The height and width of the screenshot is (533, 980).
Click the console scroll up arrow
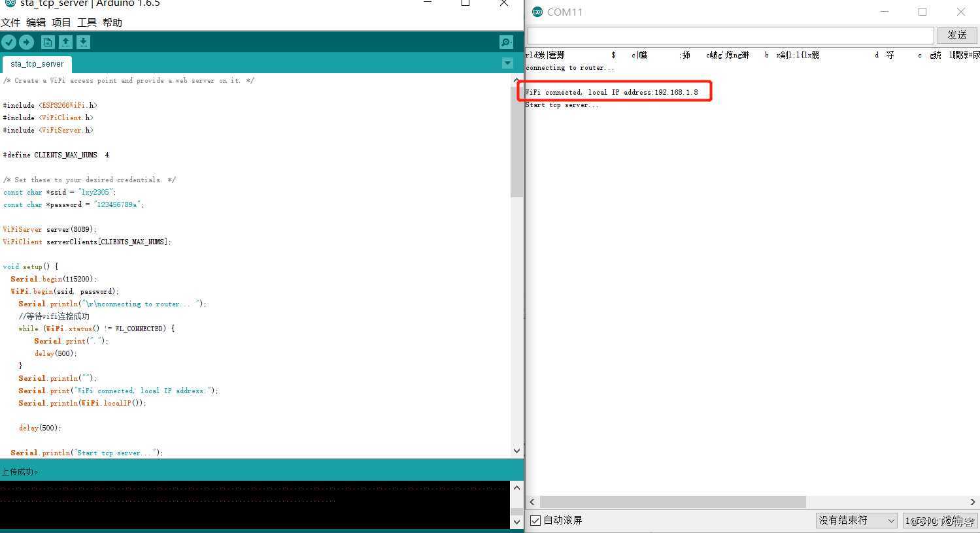click(x=516, y=487)
